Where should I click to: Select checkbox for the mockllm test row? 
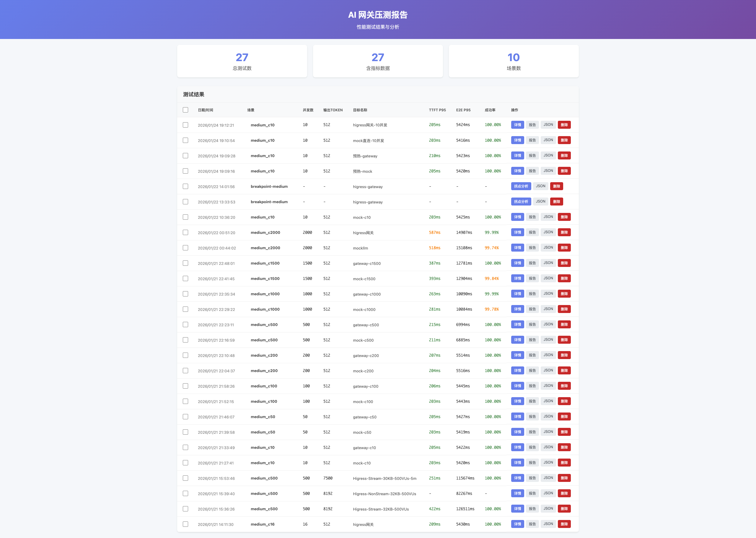[x=185, y=248]
